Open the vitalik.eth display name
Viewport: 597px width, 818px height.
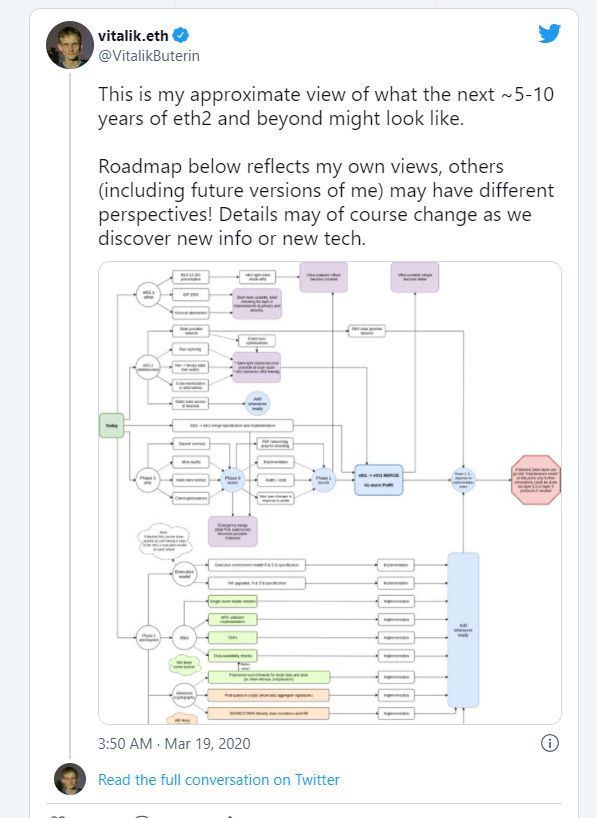[x=133, y=35]
